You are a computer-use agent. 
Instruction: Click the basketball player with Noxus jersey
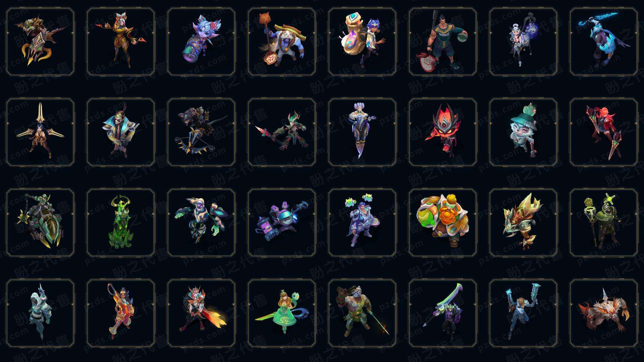point(443,42)
